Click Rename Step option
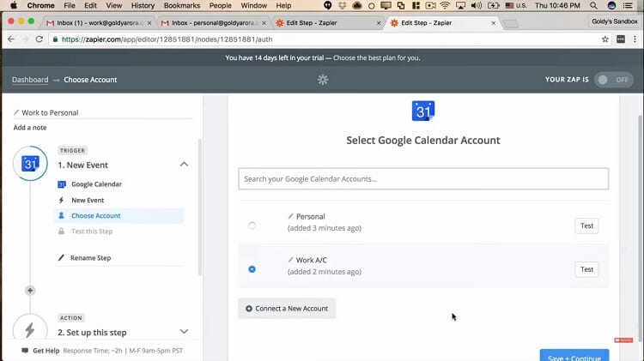644x361 pixels. click(x=90, y=258)
